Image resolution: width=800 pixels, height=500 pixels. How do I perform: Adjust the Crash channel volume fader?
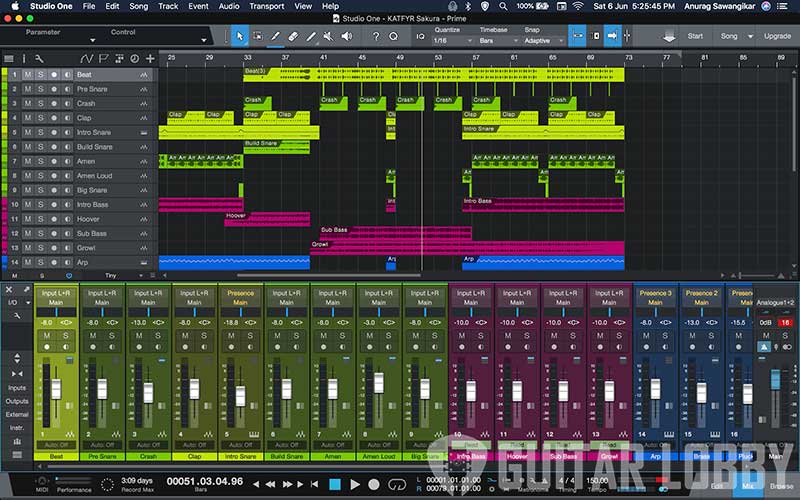pyautogui.click(x=148, y=392)
